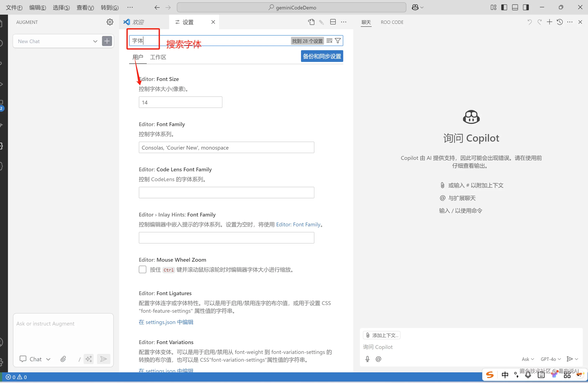Open the settings filter funnel icon
The width and height of the screenshot is (588, 383).
tap(338, 41)
